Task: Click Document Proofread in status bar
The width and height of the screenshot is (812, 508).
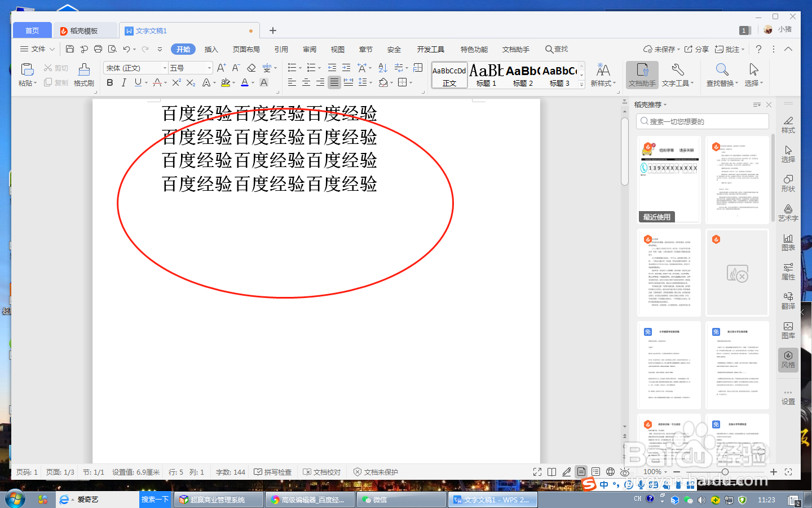Action: (x=322, y=472)
